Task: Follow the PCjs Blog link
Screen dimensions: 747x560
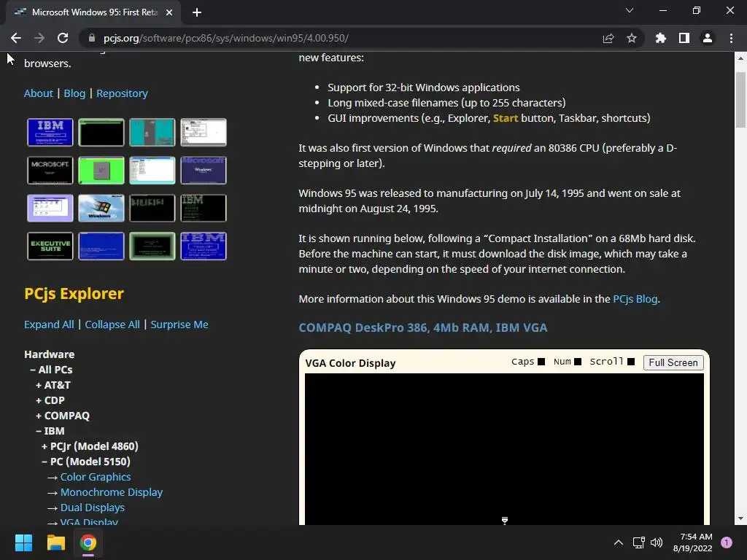Action: 635,299
